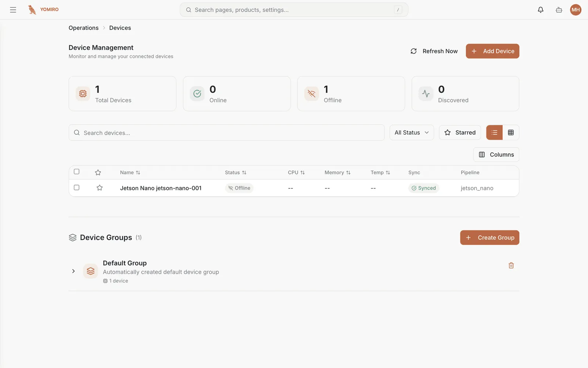Click the Synced badge in device row
Viewport: 588px width, 368px height.
pyautogui.click(x=424, y=188)
